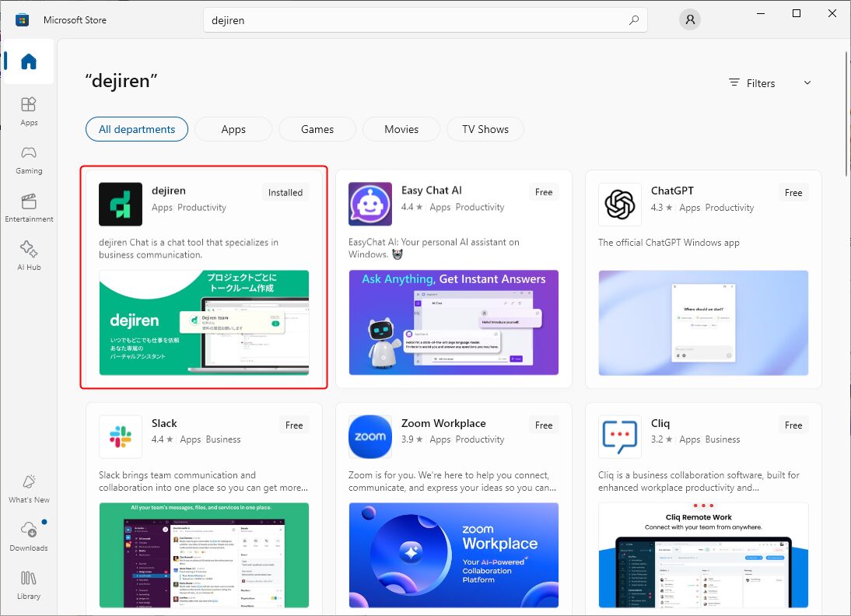The width and height of the screenshot is (851, 616).
Task: Open the Slack screenshot thumbnail
Action: [204, 555]
